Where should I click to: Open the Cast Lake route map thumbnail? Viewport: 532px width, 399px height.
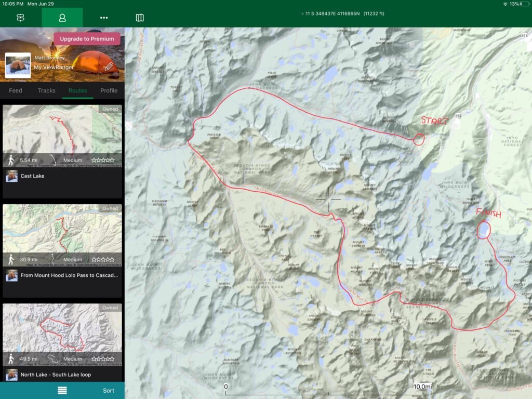coord(62,136)
